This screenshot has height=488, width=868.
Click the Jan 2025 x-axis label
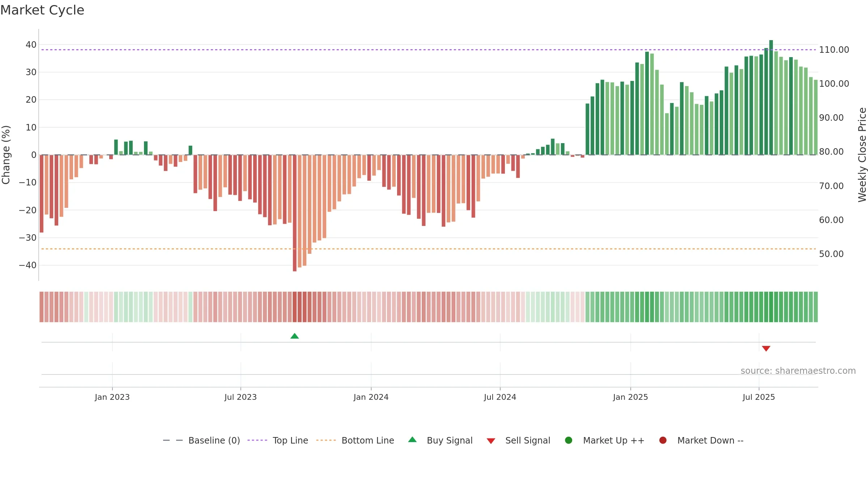point(630,397)
